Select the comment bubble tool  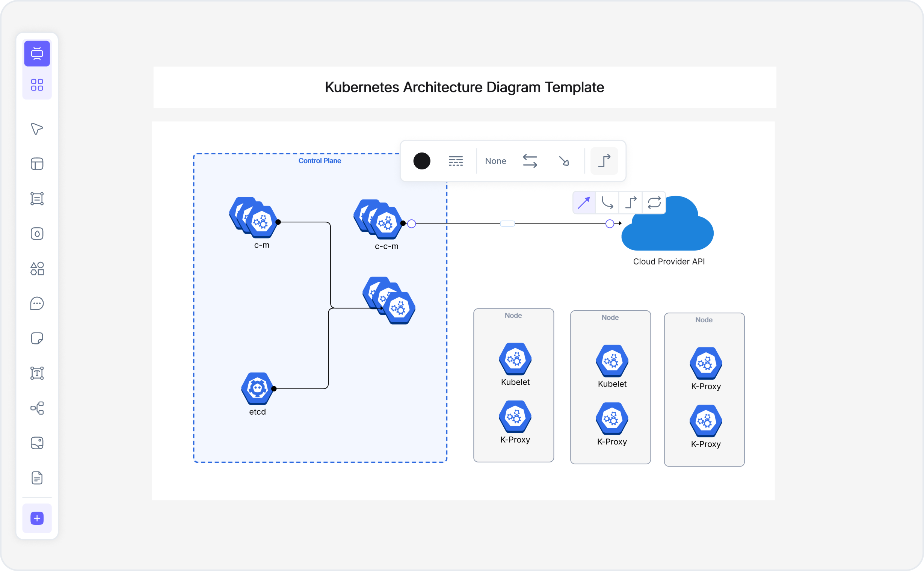37,304
